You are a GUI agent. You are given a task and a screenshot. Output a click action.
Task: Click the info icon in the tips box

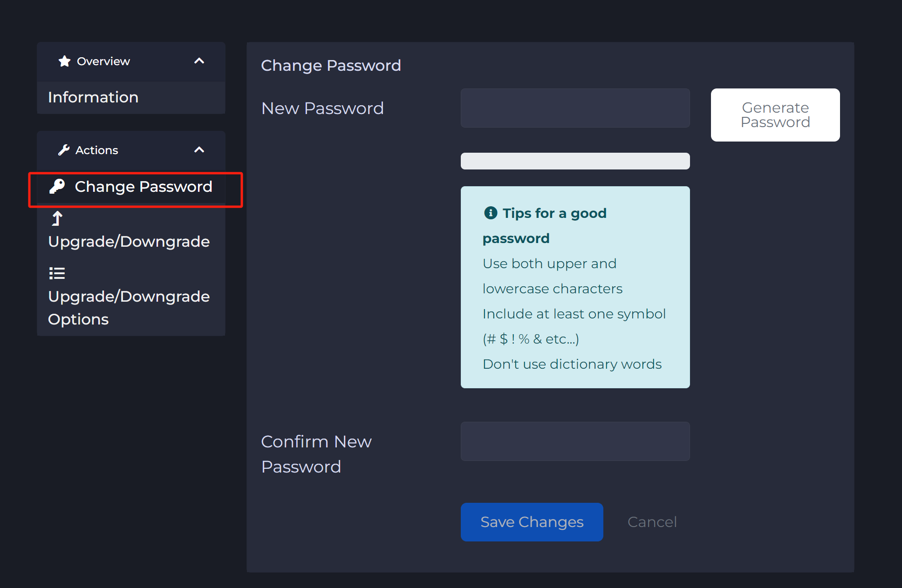(x=491, y=213)
